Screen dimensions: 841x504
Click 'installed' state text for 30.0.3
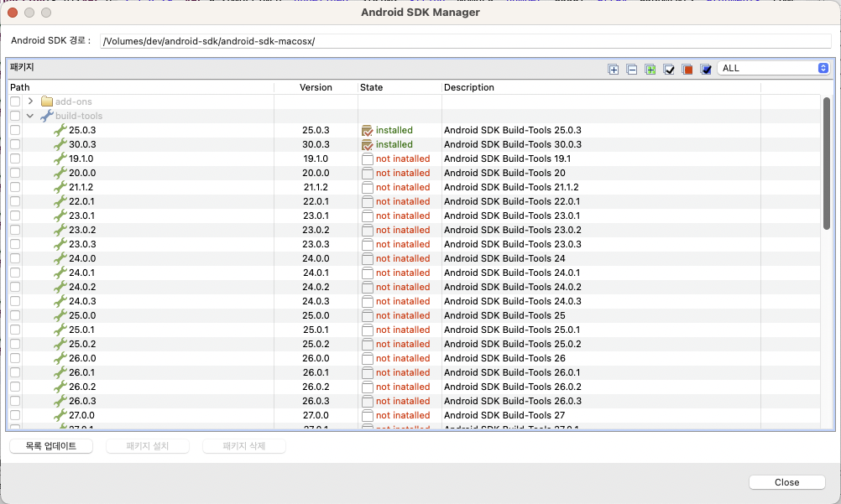[x=394, y=144]
